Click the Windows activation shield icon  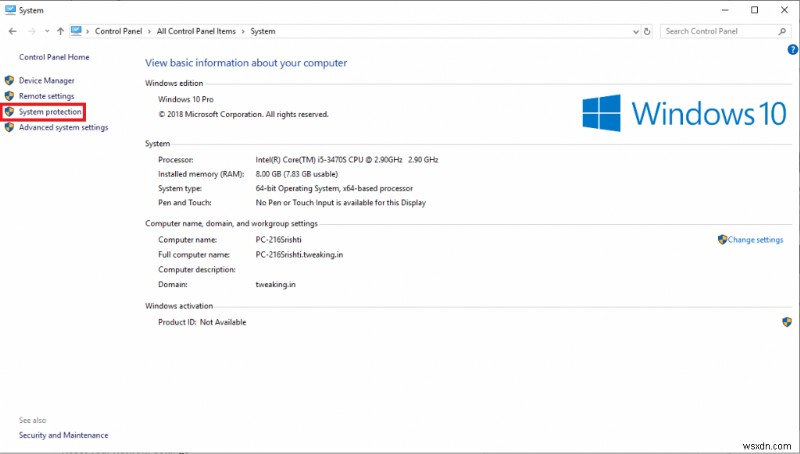[x=787, y=322]
